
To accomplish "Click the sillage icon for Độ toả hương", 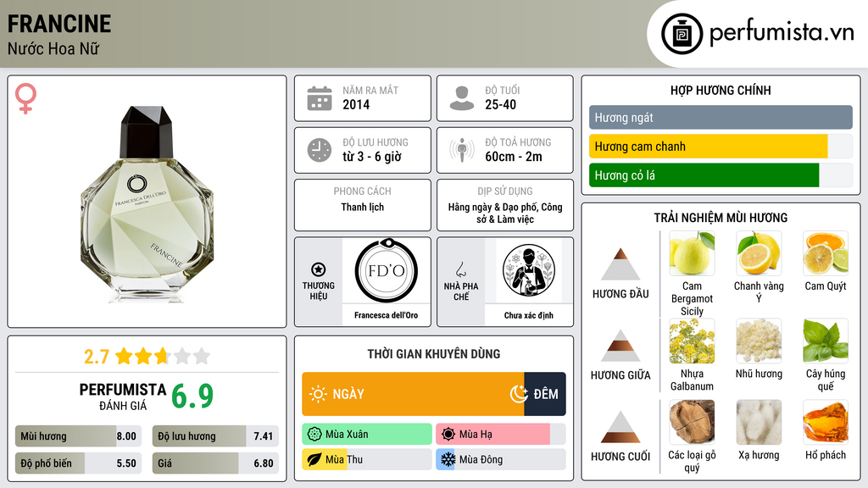I will click(462, 150).
